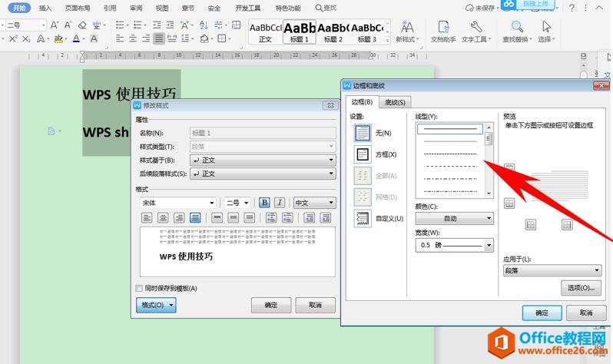Click the ribbon justify alignment icon
The image size is (613, 364).
159,38
